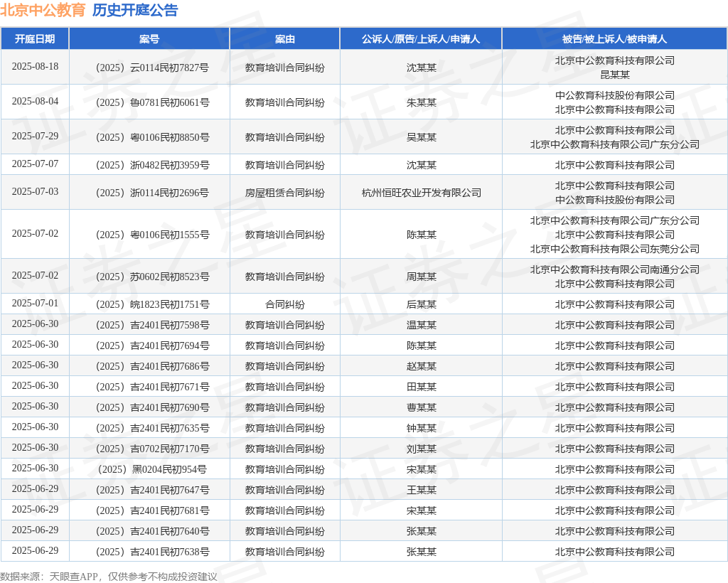The width and height of the screenshot is (728, 583).
Task: Click plaintiff 后某某
Action: coord(421,304)
